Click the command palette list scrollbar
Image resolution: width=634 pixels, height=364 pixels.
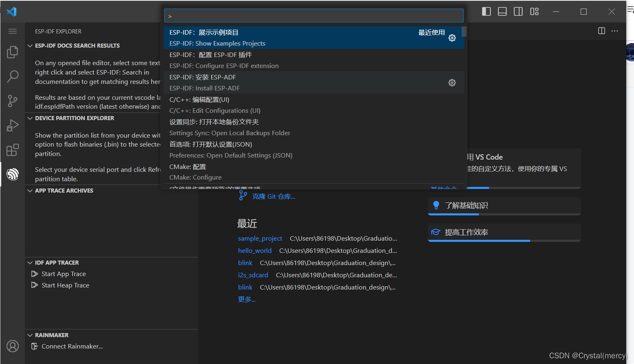pos(464,32)
